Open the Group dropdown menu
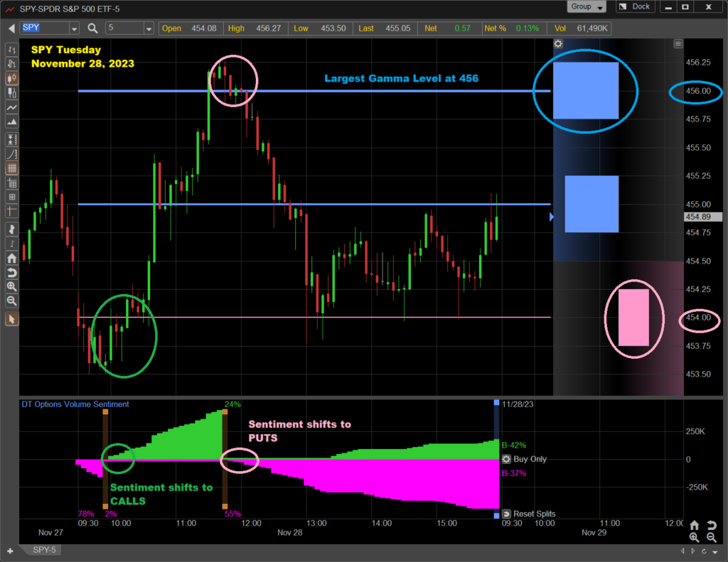The height and width of the screenshot is (562, 728). point(587,7)
